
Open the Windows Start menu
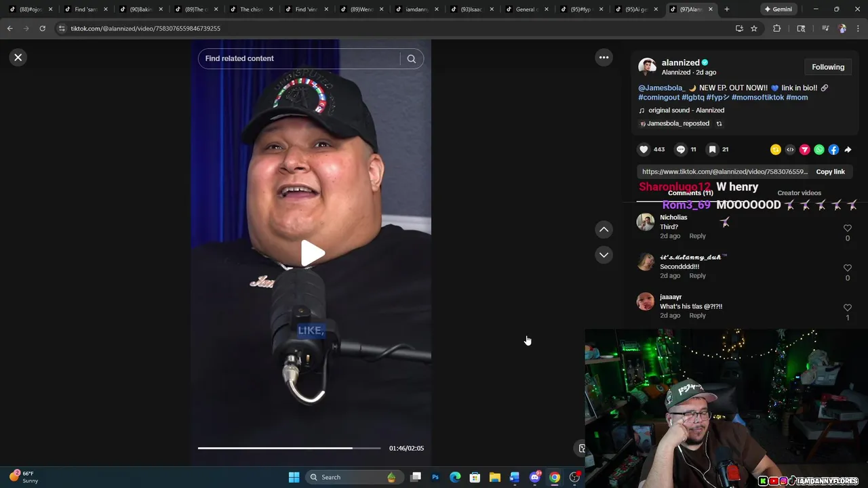coord(294,477)
